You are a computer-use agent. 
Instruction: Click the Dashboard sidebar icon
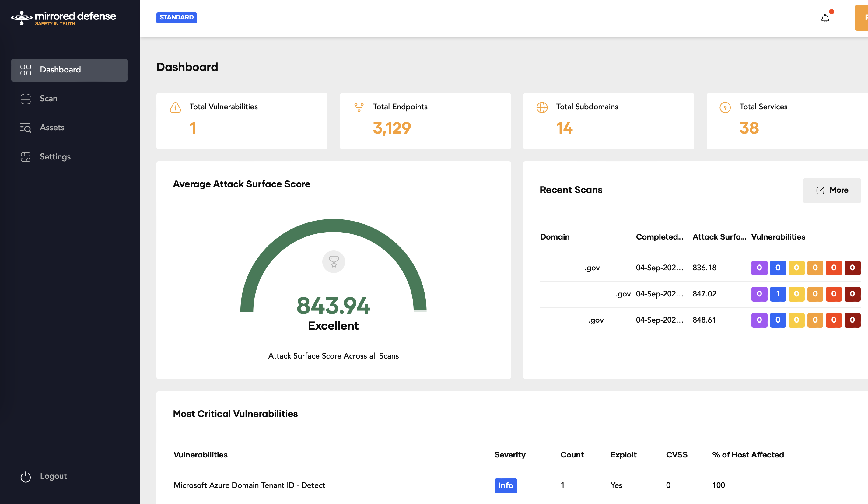click(x=25, y=70)
